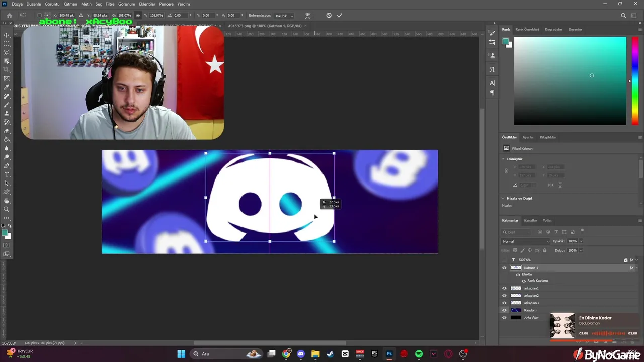Select the Move tool
The width and height of the screenshot is (644, 362).
7,35
